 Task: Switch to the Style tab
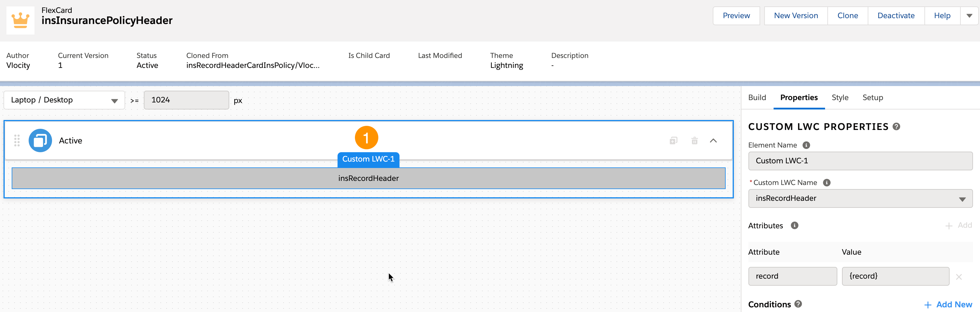(840, 97)
